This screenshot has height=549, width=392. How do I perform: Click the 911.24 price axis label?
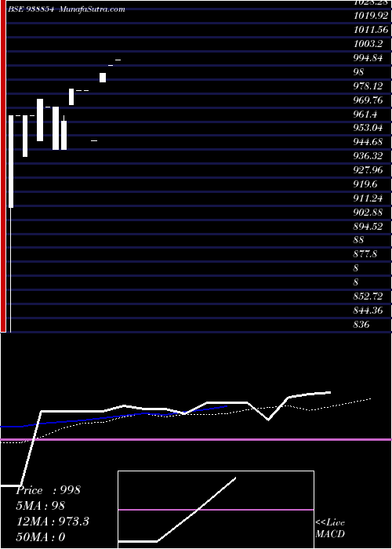pos(368,198)
